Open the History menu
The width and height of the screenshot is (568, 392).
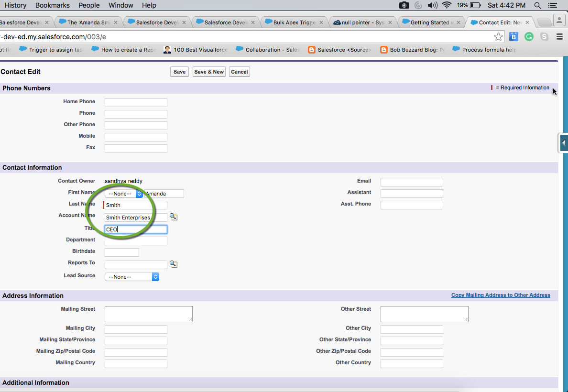point(16,5)
